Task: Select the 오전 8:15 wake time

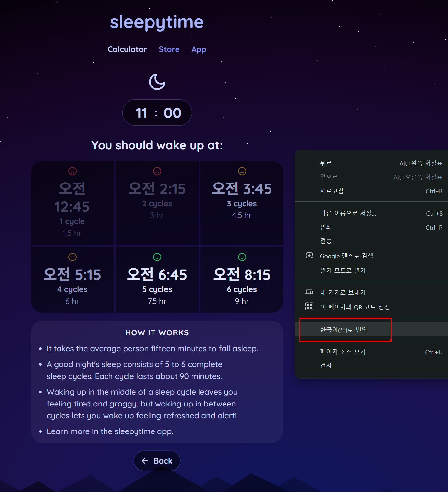Action: tap(242, 280)
